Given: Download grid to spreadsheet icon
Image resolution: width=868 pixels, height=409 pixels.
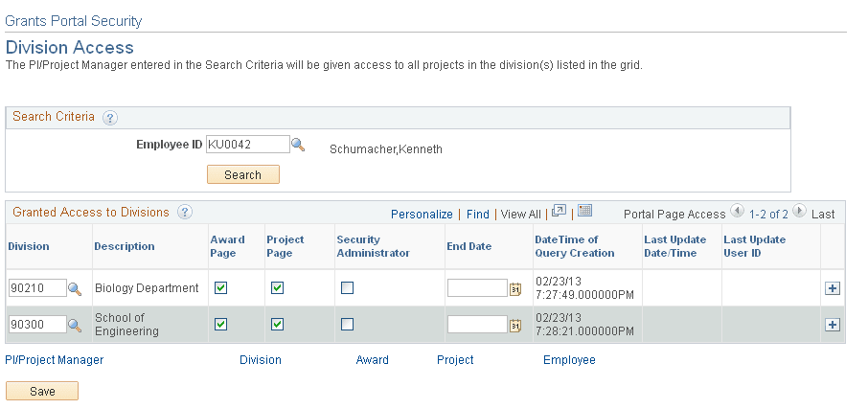Looking at the screenshot, I should click(584, 211).
